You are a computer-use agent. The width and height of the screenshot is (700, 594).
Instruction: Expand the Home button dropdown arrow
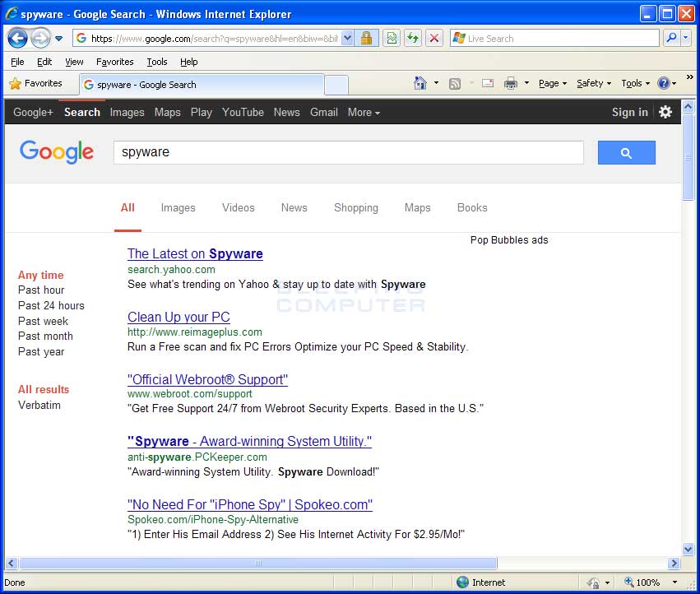click(436, 83)
